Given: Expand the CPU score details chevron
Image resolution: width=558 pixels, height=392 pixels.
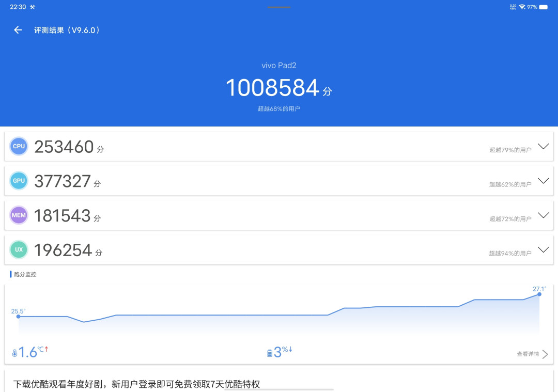Looking at the screenshot, I should [x=543, y=146].
